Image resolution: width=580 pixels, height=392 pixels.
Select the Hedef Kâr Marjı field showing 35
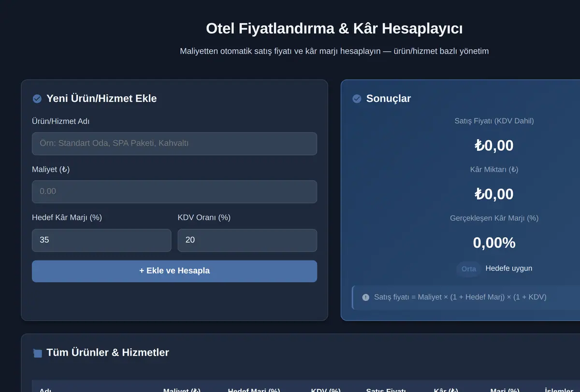point(101,240)
